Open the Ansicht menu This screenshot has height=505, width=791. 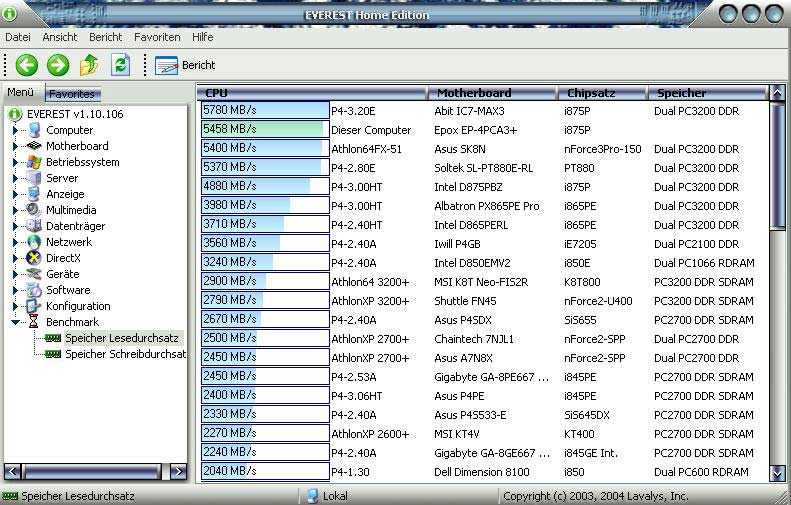pyautogui.click(x=60, y=37)
